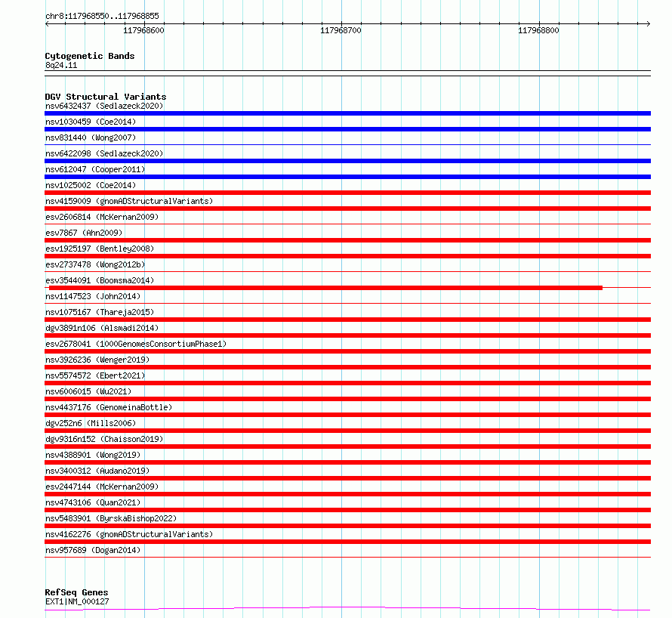The width and height of the screenshot is (672, 618).
Task: Open dgv252n6 (Mills2006) variant
Action: tap(91, 423)
